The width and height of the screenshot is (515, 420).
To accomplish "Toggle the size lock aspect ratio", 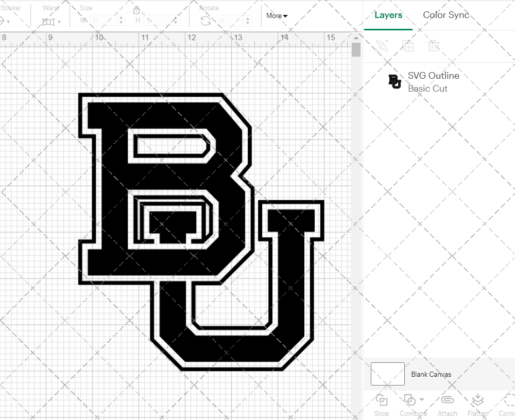I will (x=136, y=10).
